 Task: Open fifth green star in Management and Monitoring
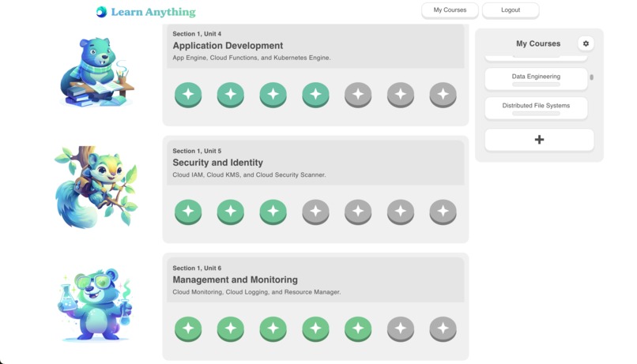click(x=358, y=329)
